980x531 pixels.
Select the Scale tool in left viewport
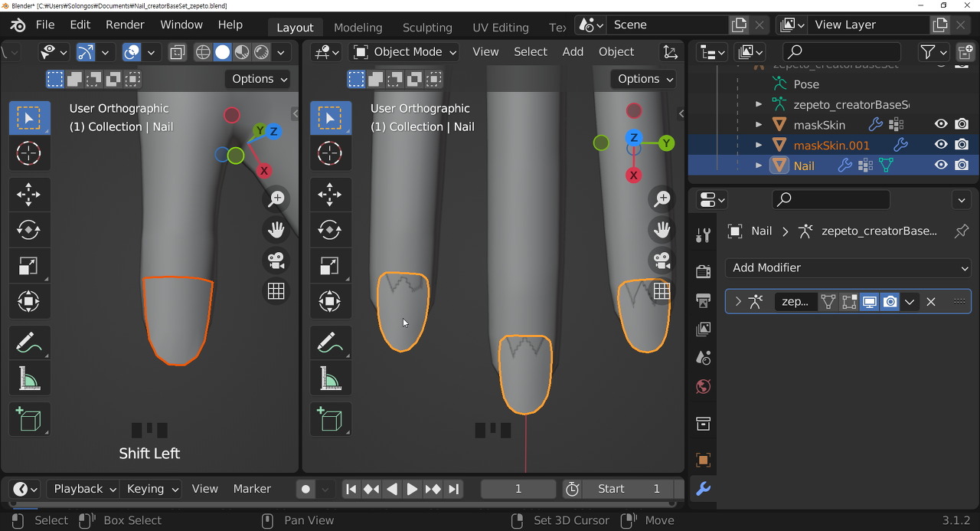29,266
